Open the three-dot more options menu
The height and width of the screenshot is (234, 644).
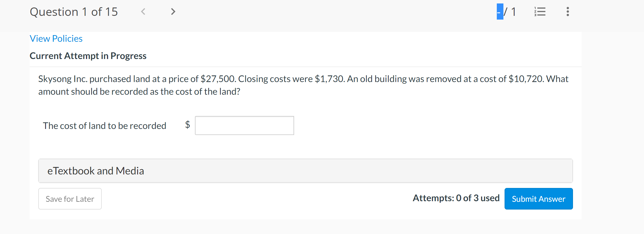pos(568,12)
